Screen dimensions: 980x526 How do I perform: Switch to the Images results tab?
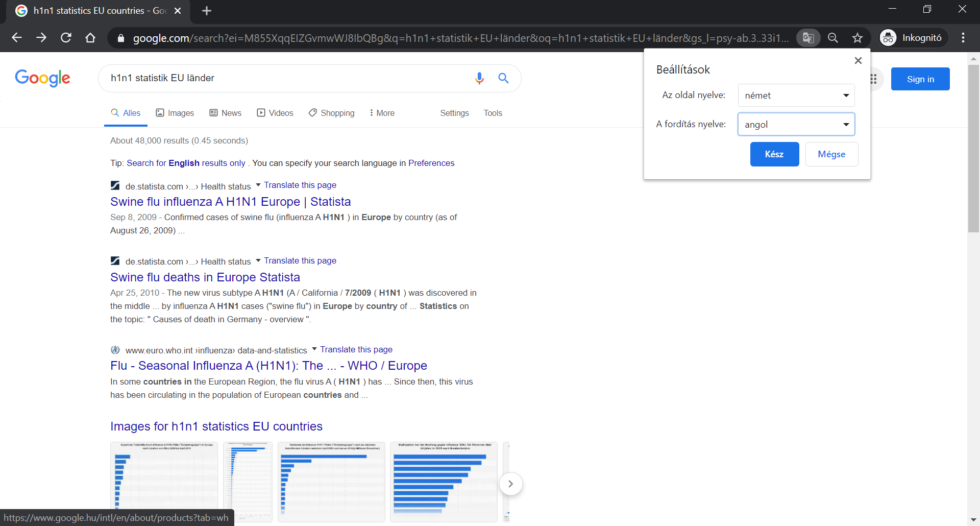coord(175,113)
